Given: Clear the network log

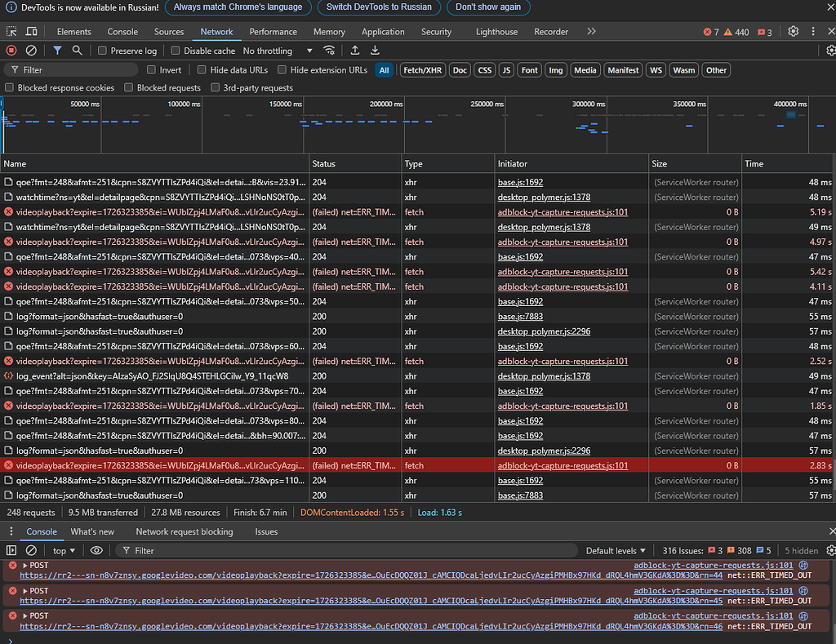Looking at the screenshot, I should pos(32,51).
